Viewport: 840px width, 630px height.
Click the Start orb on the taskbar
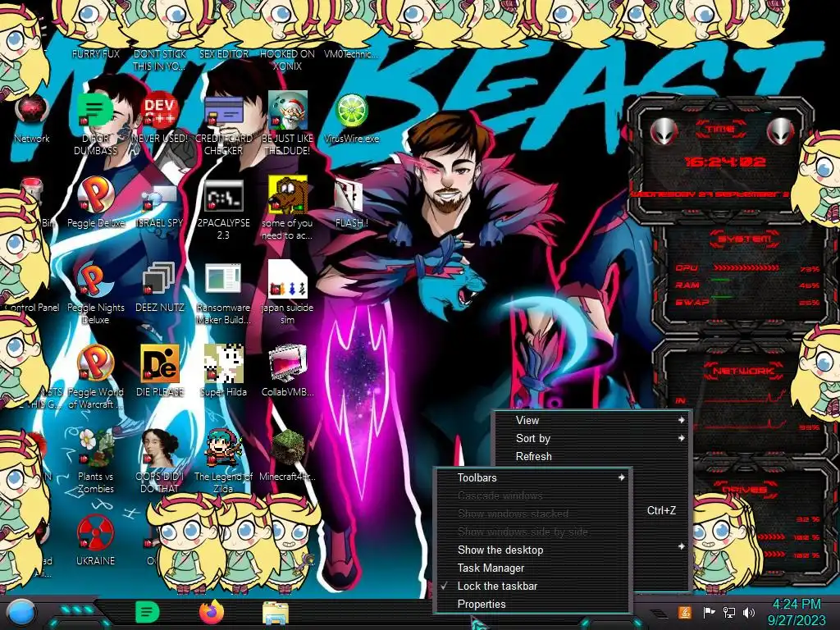pyautogui.click(x=21, y=612)
